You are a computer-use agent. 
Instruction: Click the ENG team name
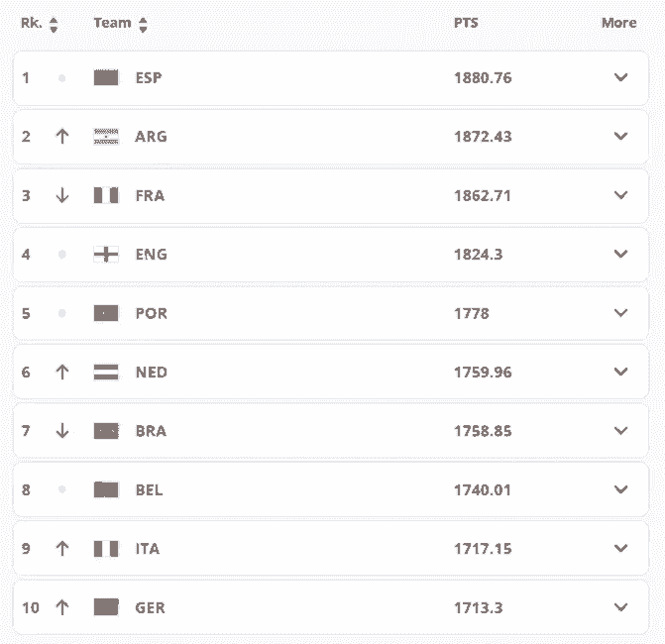pos(152,255)
